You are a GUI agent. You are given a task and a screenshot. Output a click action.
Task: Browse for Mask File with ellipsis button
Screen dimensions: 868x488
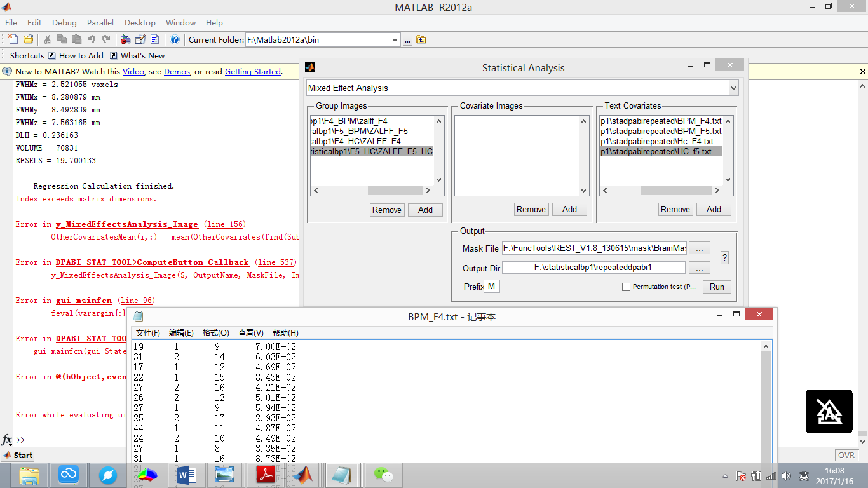(700, 248)
